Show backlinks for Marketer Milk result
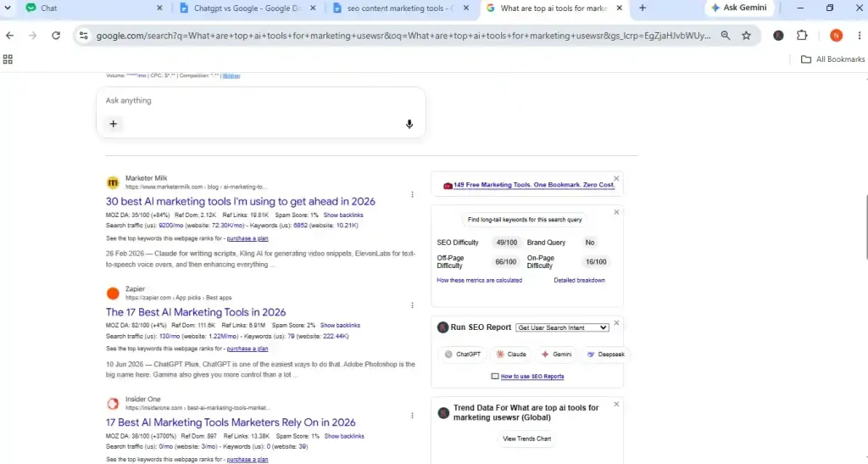This screenshot has height=464, width=868. 343,215
